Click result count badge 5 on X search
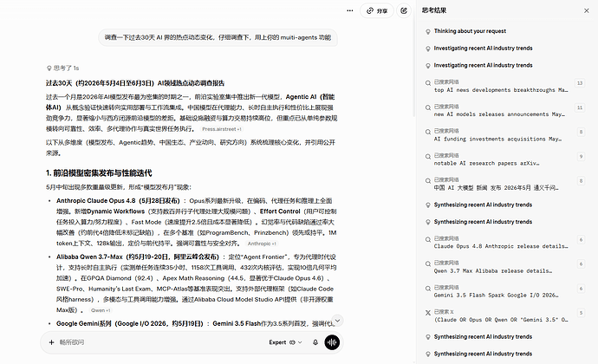This screenshot has width=598, height=364. click(x=581, y=313)
